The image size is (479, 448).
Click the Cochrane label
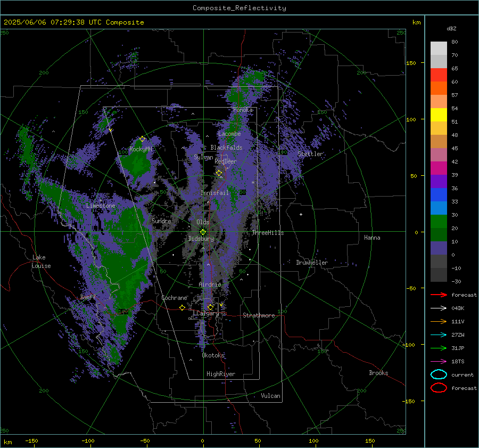click(174, 298)
